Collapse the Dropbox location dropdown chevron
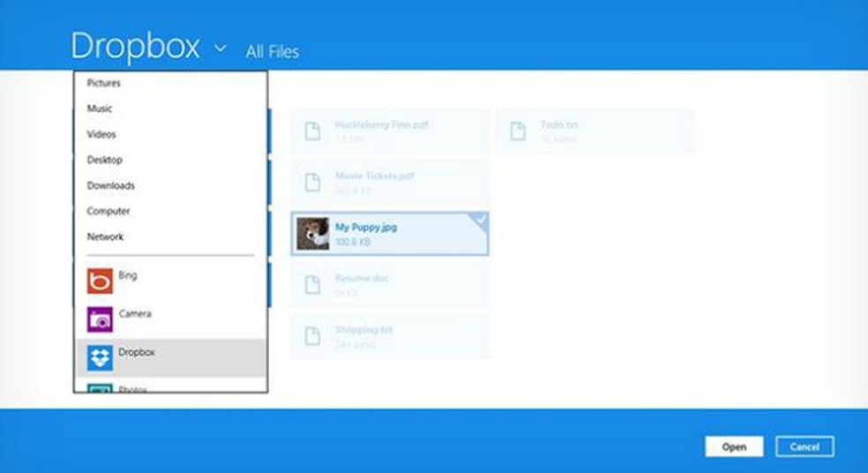 coord(220,49)
